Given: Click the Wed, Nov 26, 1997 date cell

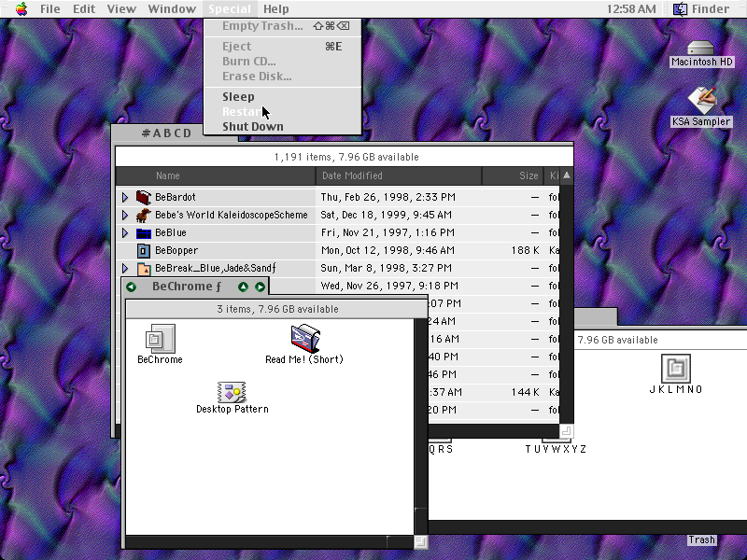Looking at the screenshot, I should point(389,286).
